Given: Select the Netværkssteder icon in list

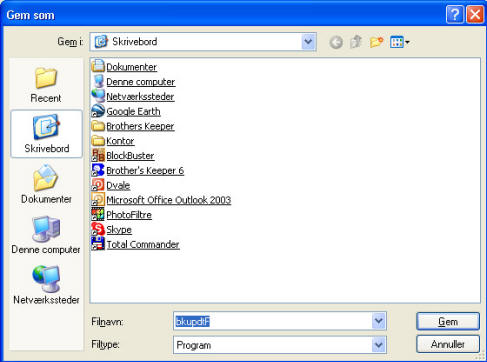Looking at the screenshot, I should click(x=98, y=96).
